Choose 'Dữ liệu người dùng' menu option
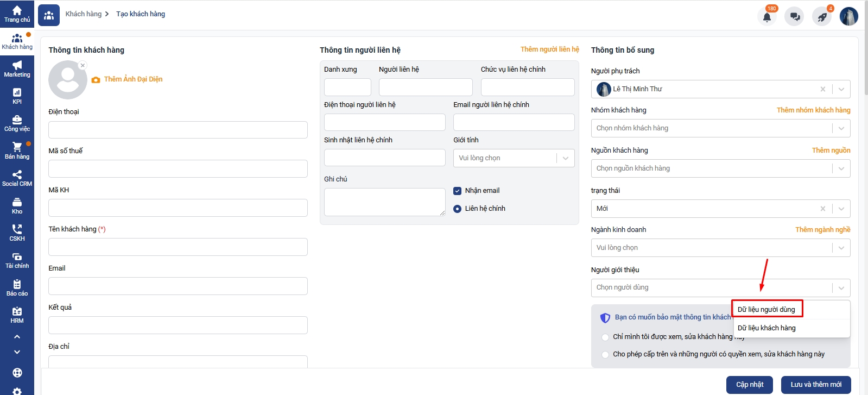The image size is (868, 395). coord(766,310)
